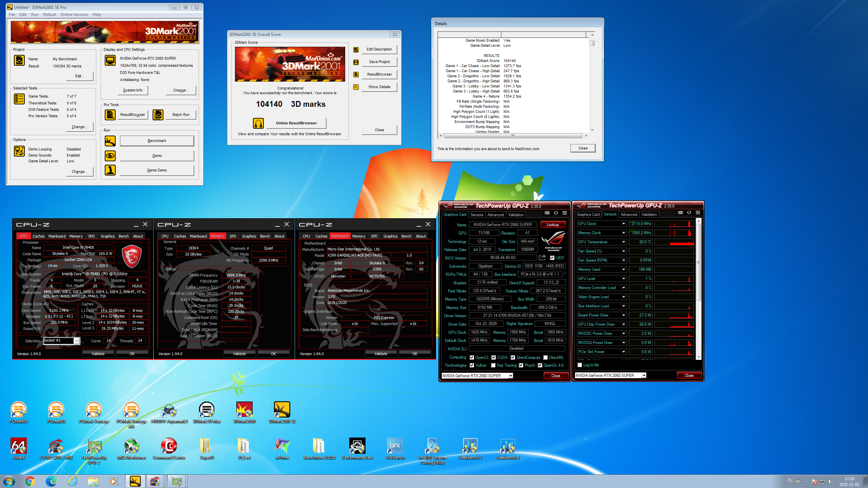Open the GPU selector dropdown in left GPU-Z window
Screen dimensions: 868x488
pyautogui.click(x=511, y=375)
